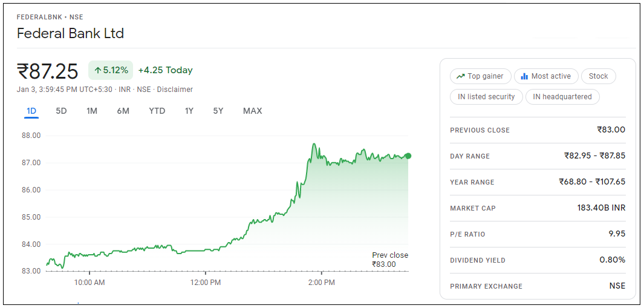Viewport: 644px width, 308px height.
Task: Click the IN listed security chip
Action: (x=486, y=97)
